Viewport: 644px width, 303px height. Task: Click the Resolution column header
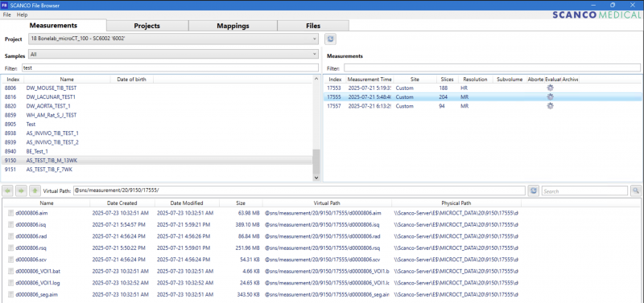pos(475,79)
